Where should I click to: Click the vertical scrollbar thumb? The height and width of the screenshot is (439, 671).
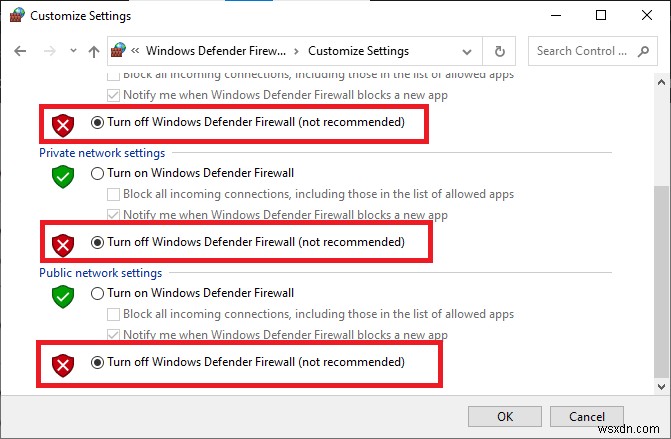tap(659, 280)
